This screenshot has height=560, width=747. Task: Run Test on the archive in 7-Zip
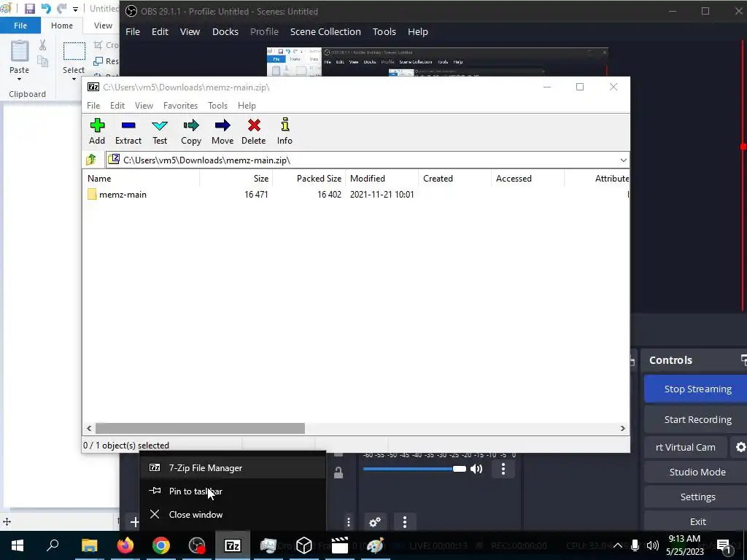[160, 125]
